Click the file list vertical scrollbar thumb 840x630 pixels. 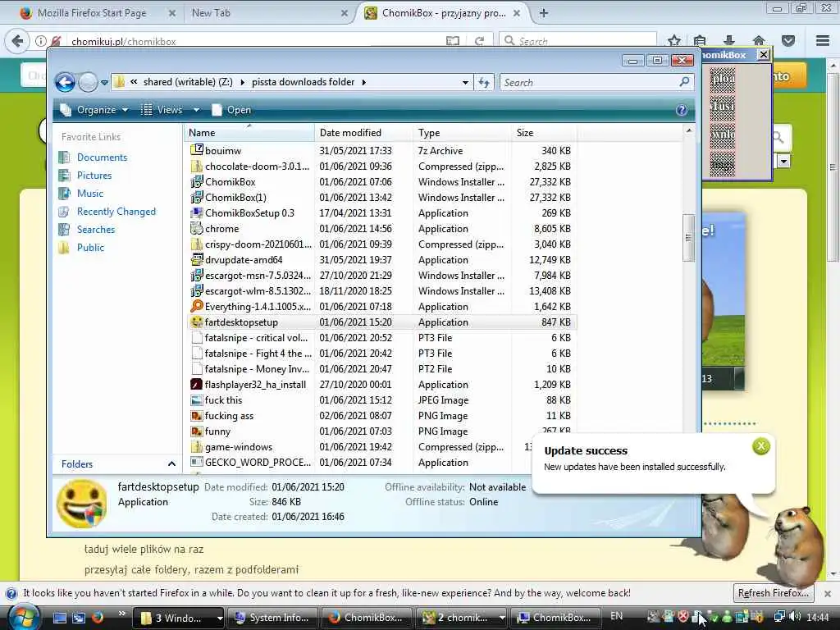688,238
